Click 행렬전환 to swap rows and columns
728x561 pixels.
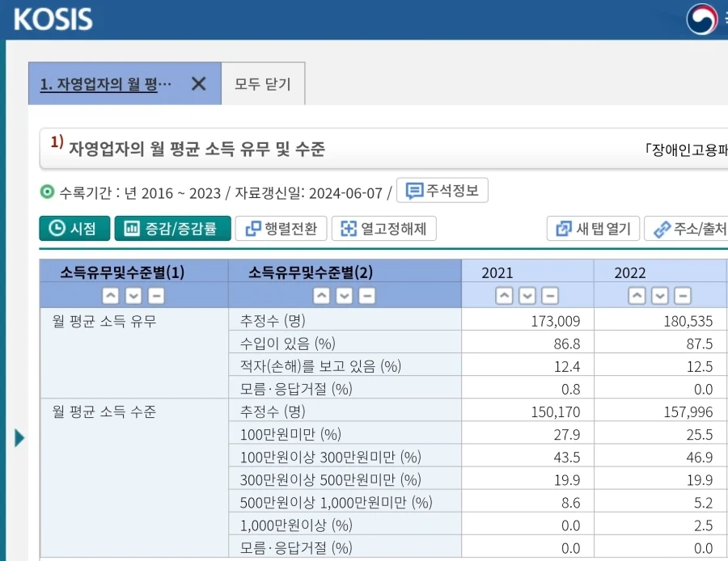(x=281, y=228)
